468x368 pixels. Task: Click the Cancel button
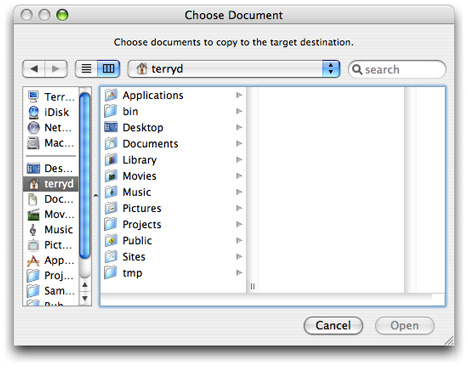click(333, 325)
